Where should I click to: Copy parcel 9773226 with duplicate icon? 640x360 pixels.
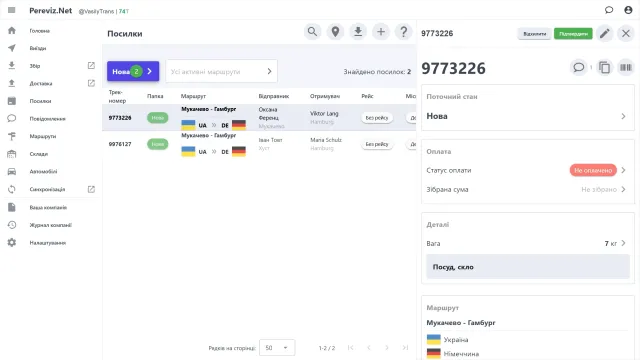[604, 67]
